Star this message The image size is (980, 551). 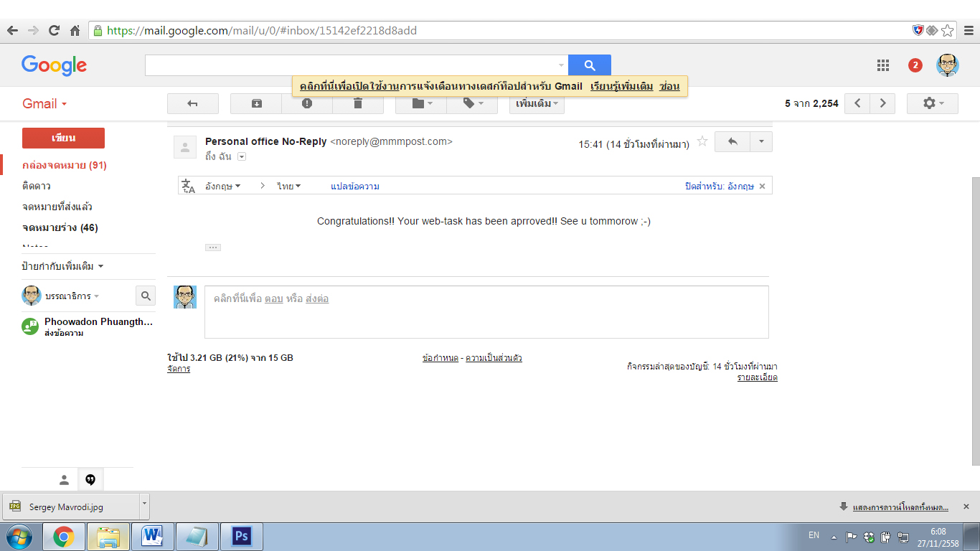702,141
